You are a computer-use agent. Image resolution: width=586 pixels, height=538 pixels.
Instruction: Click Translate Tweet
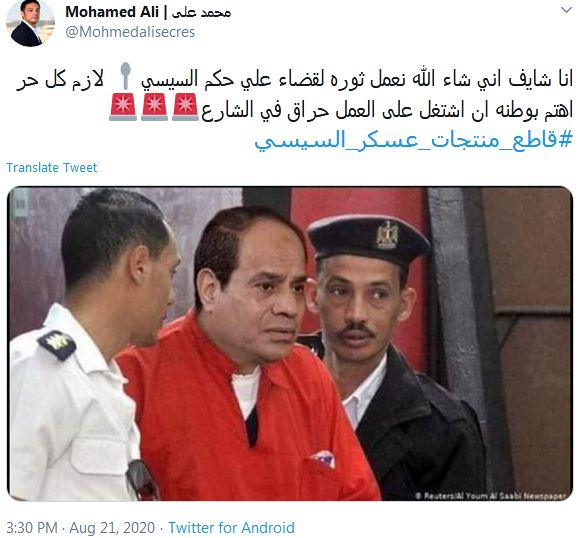(52, 167)
